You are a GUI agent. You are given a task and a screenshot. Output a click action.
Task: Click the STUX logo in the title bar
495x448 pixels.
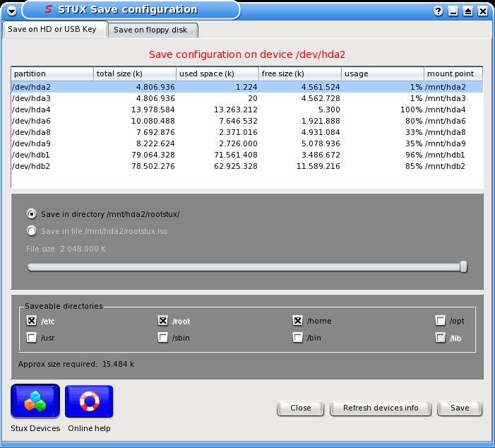[x=48, y=9]
